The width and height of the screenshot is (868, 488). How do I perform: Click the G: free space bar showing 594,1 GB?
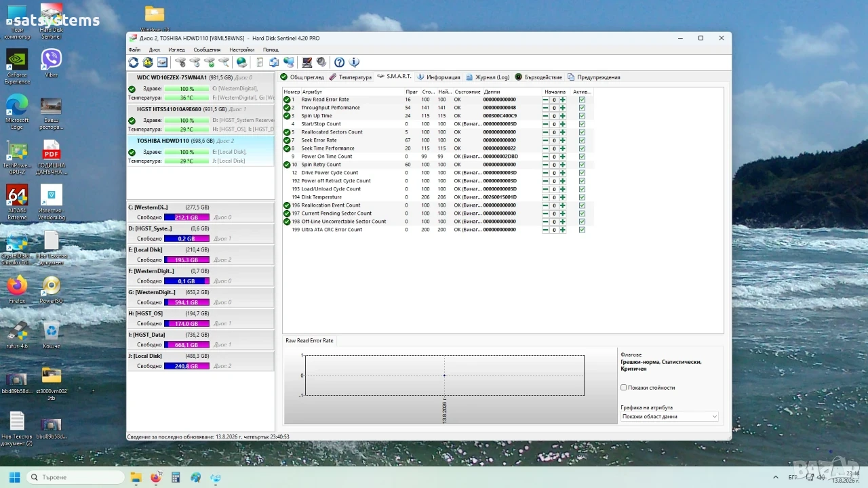(x=186, y=302)
